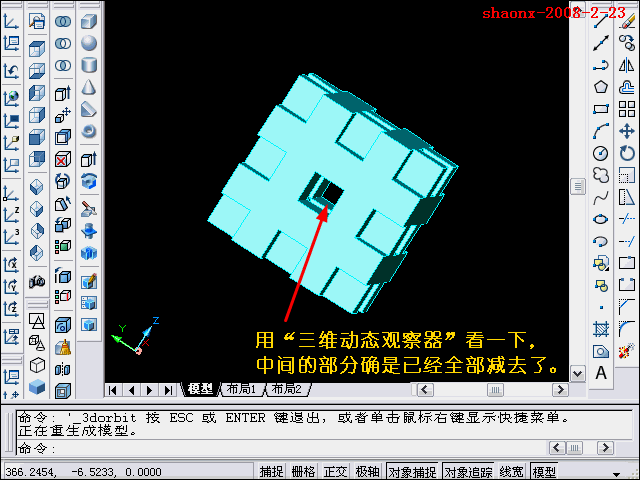Switch to the 布局1 layout tab
640x480 pixels.
(x=241, y=389)
